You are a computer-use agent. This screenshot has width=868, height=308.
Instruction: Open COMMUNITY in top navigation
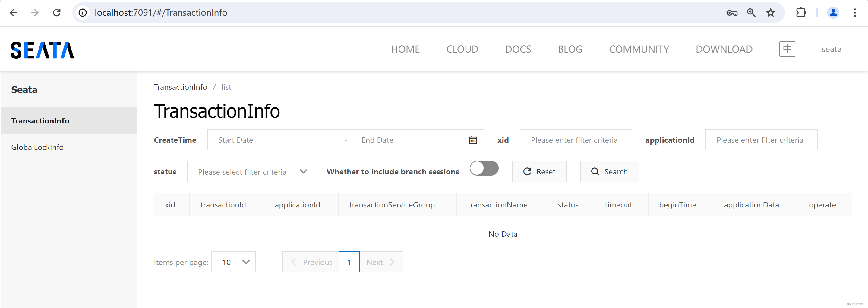pos(639,49)
